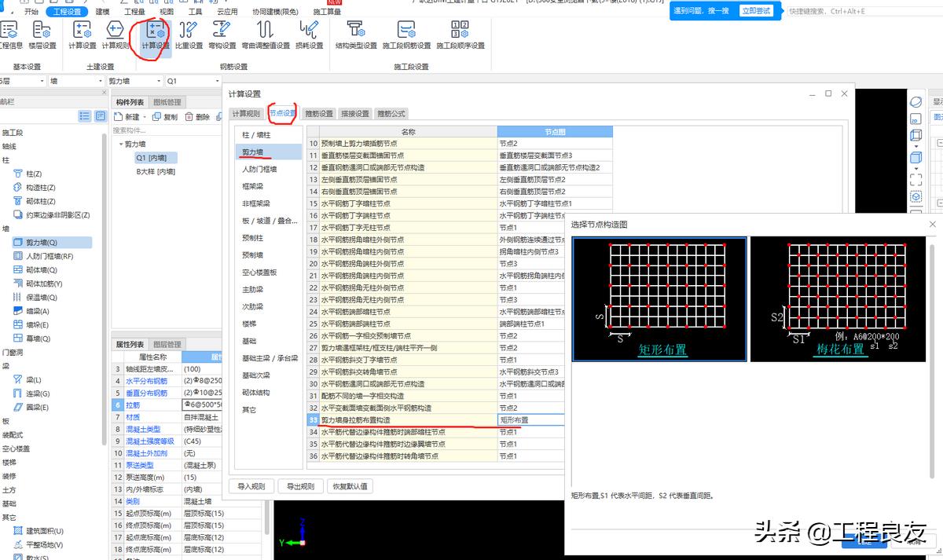Viewport: 943px width, 560px height.
Task: Switch to the 建模 ribbon tab
Action: (103, 11)
